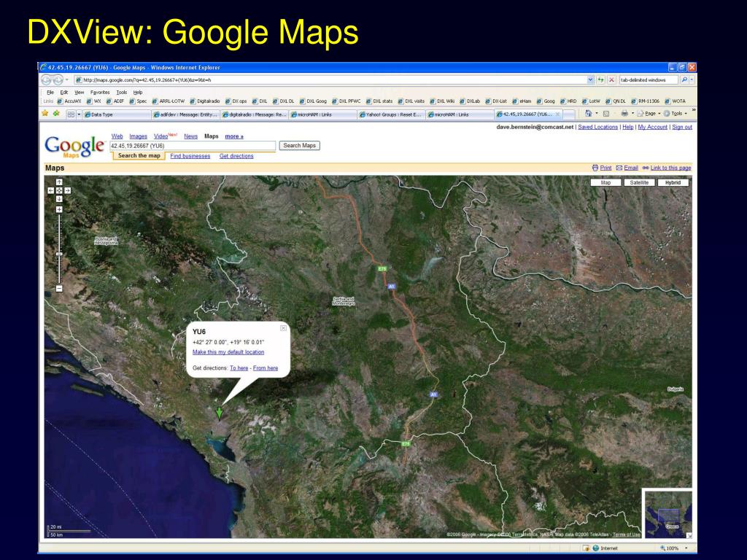747x560 pixels.
Task: Open the Help menu
Action: [x=138, y=93]
